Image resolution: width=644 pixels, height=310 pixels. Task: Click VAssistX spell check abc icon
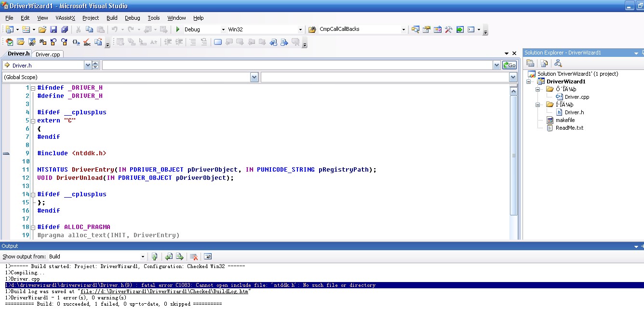click(87, 42)
